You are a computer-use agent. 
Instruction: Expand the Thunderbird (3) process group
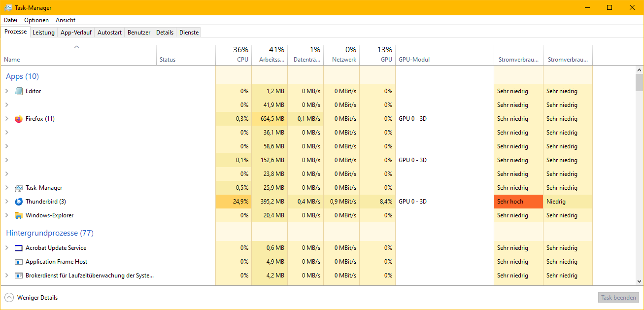[7, 202]
